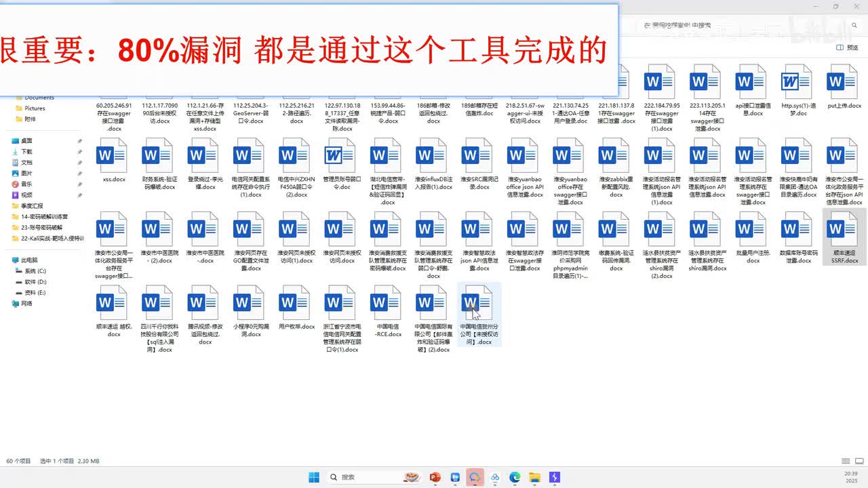Go to 文档 in quick access
This screenshot has width=868, height=488.
point(27,163)
